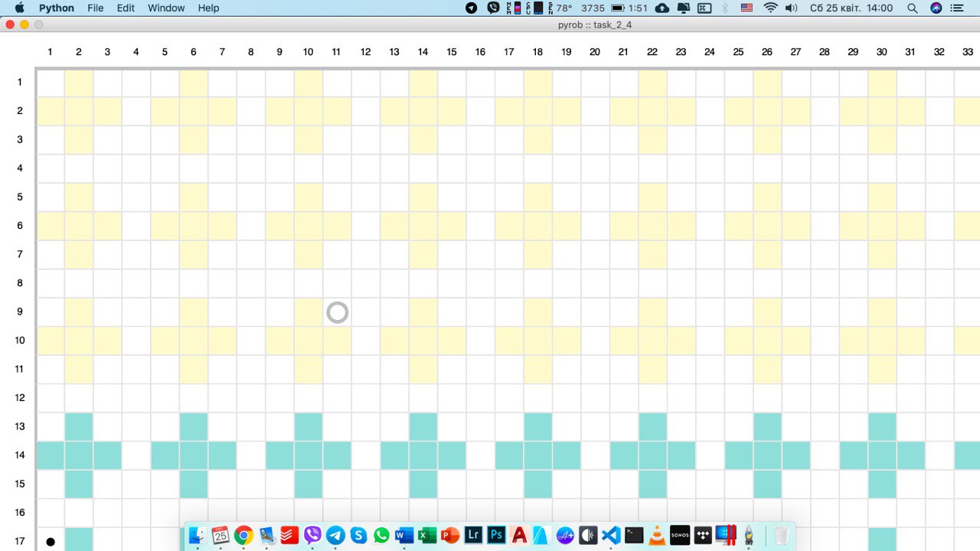The width and height of the screenshot is (980, 551).
Task: Click the teal cell at row 14, column 18
Action: point(538,455)
